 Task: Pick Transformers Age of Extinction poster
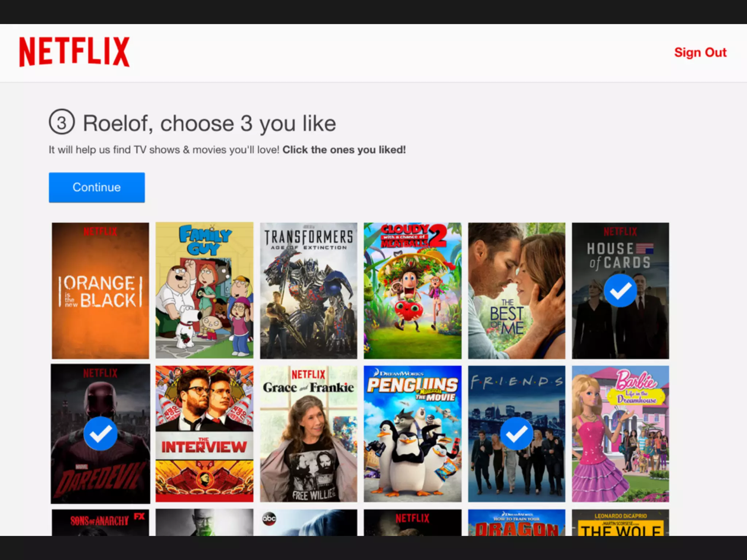point(309,291)
